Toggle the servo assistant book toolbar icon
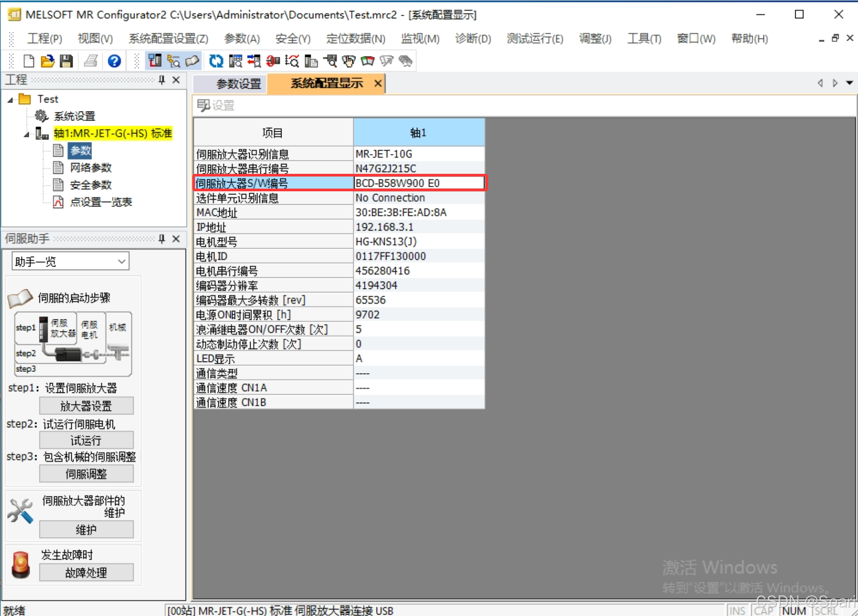The height and width of the screenshot is (616, 858). (192, 61)
